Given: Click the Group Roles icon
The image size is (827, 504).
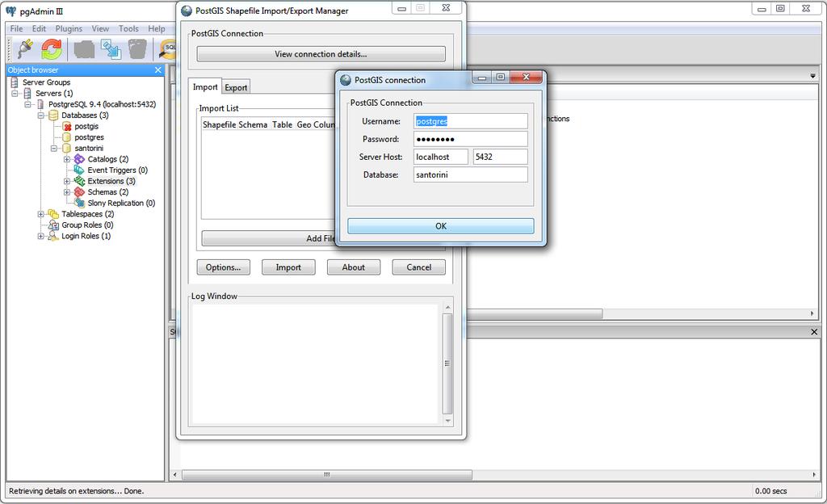Looking at the screenshot, I should (53, 225).
